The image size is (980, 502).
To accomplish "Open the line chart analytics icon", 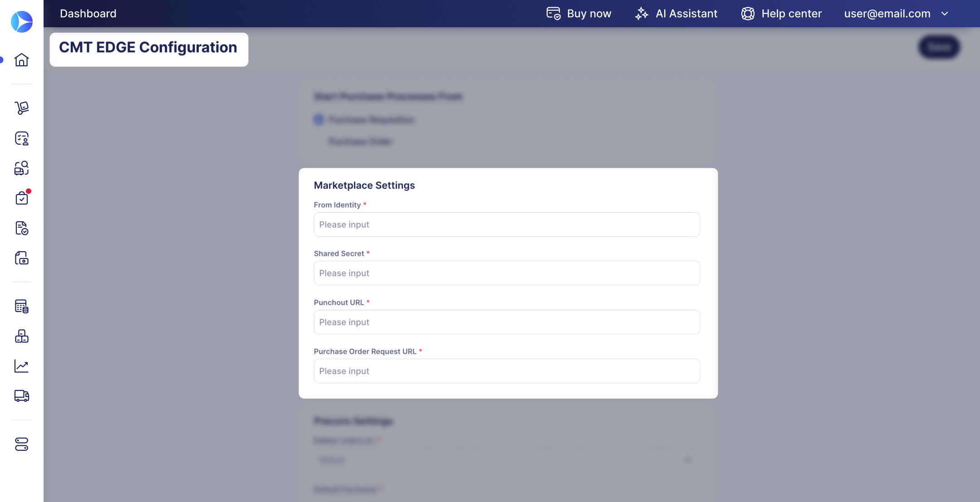I will point(21,366).
